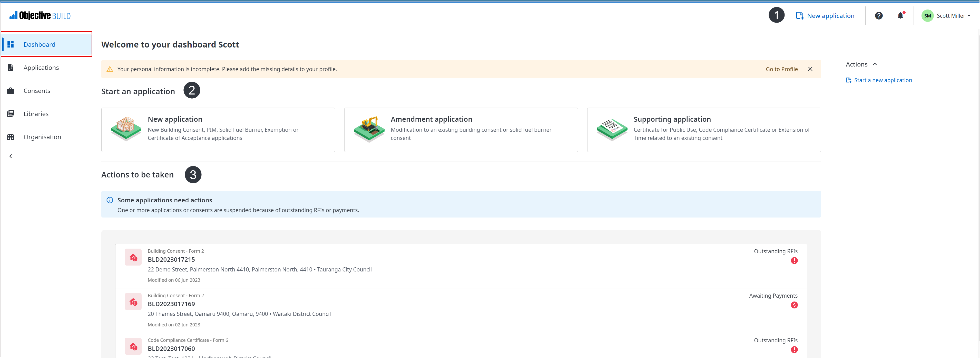
Task: Click the warning triangle icon
Action: pyautogui.click(x=110, y=69)
